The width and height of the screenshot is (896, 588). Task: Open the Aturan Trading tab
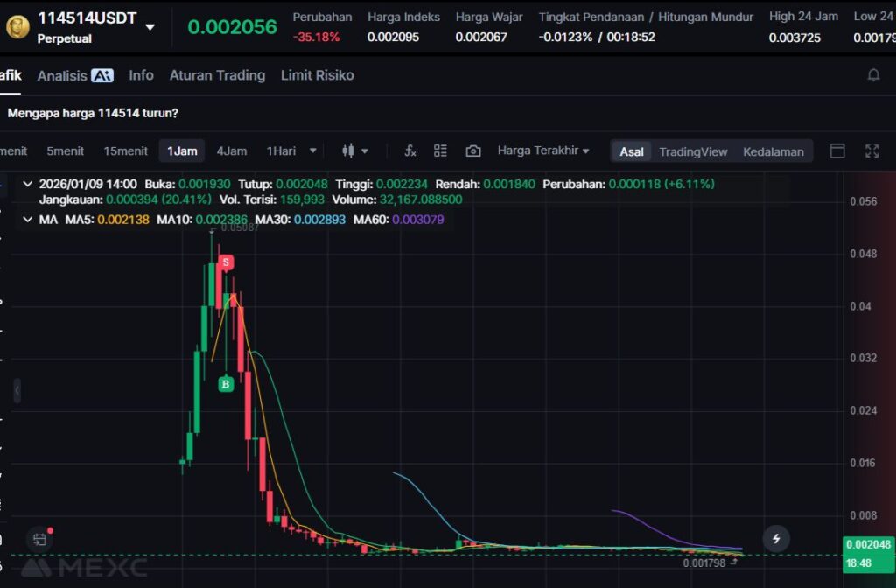[217, 75]
